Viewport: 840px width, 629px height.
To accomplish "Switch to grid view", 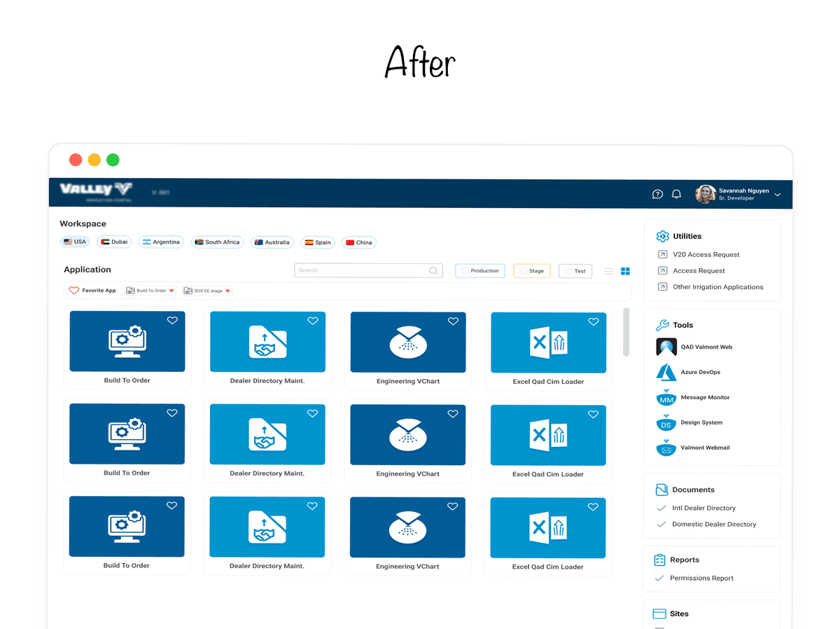I will 626,271.
